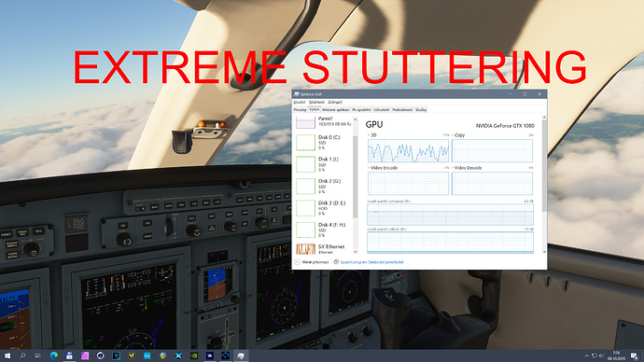Screen dimensions: 644x362
Task: Maximize the Task Manager window
Action: pyautogui.click(x=525, y=94)
